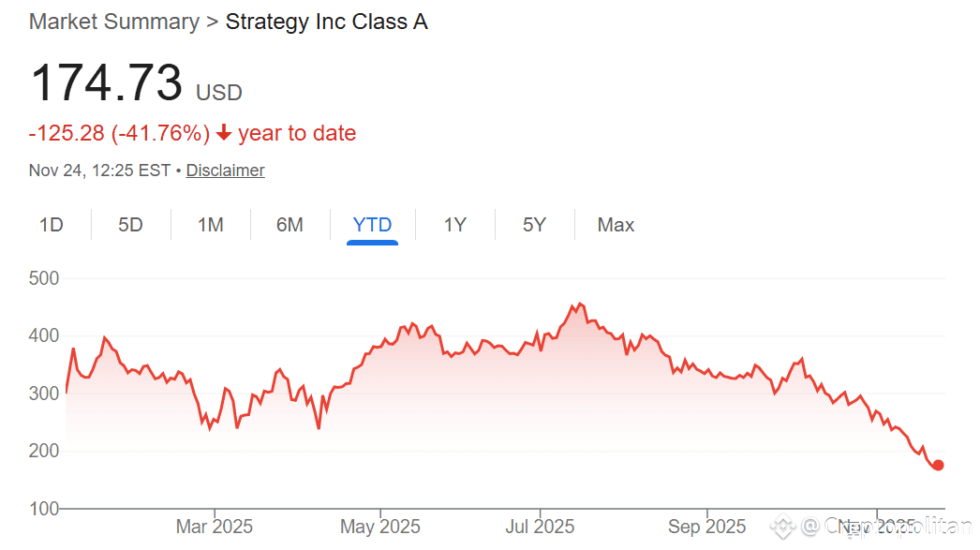The image size is (980, 550).
Task: Switch to the 5D chart view
Action: coord(130,224)
